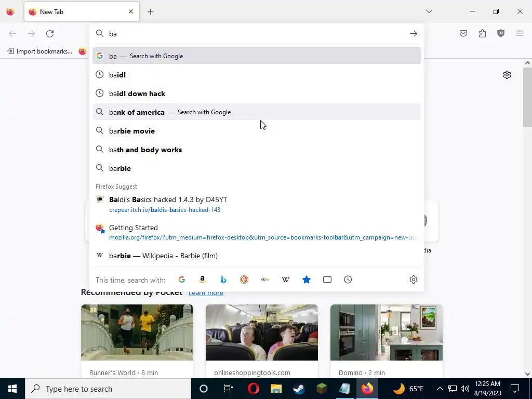The height and width of the screenshot is (399, 532).
Task: Click the page vertical scrollbar thumb
Action: [527, 97]
